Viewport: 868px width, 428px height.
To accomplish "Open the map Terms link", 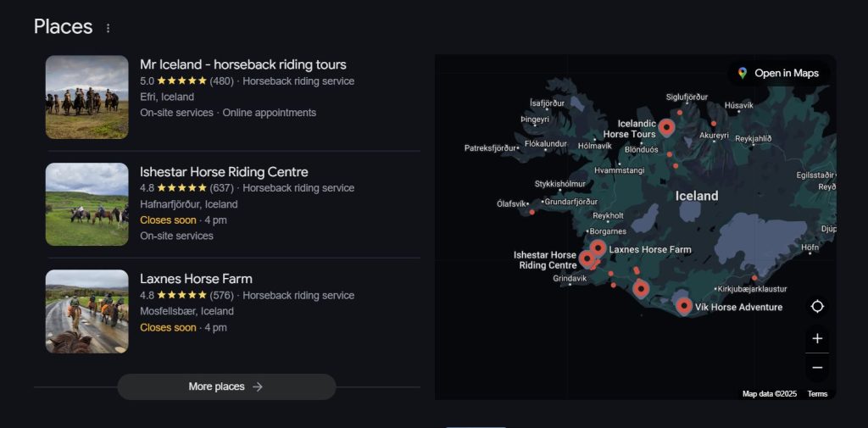I will [x=817, y=394].
